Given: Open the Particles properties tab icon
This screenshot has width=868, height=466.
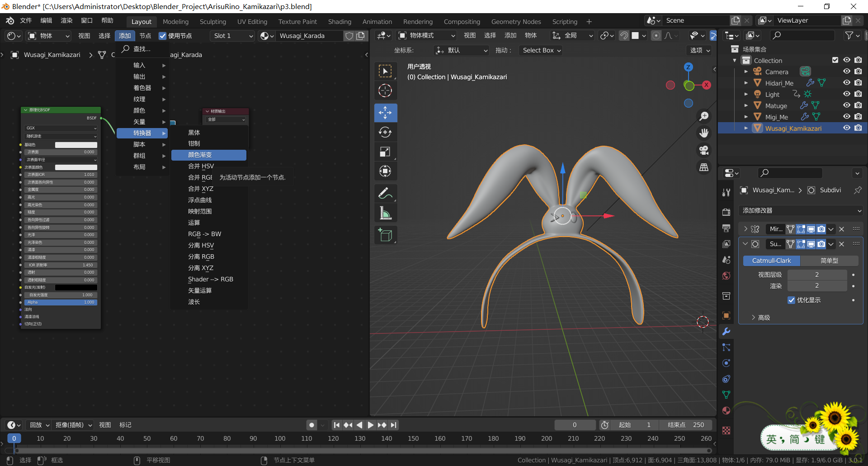Looking at the screenshot, I should tap(726, 347).
